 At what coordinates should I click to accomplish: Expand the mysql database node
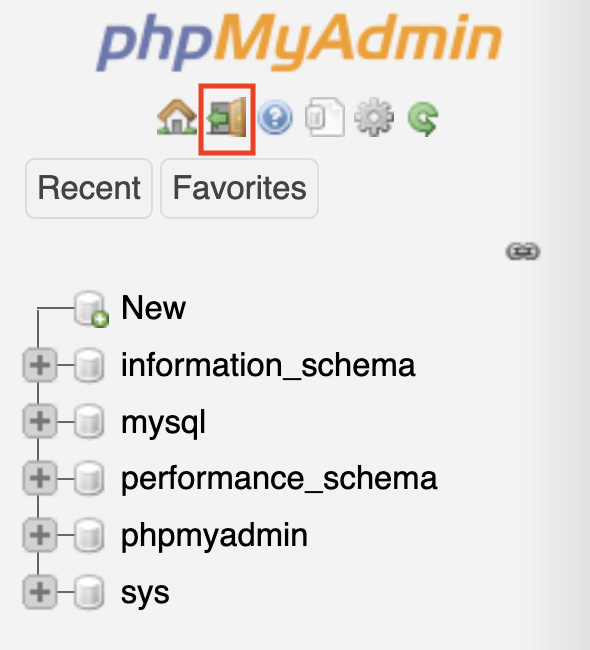40,422
